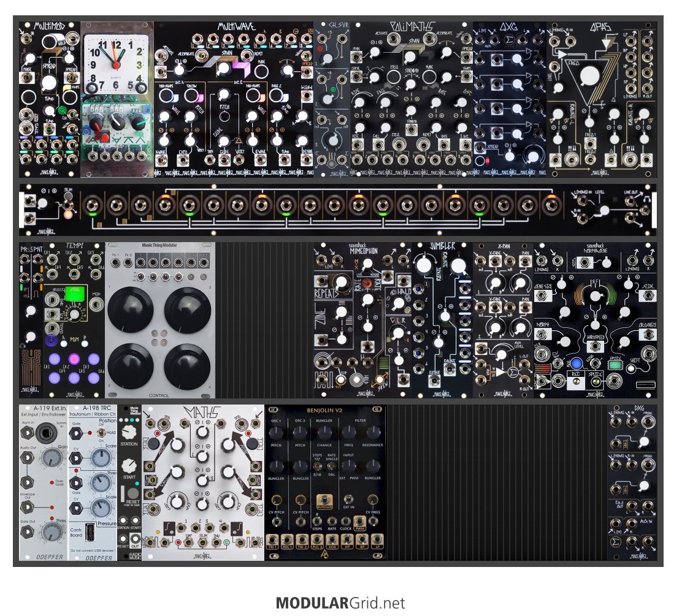This screenshot has width=682, height=616.
Task: Click the Maths module title
Action: point(202,411)
